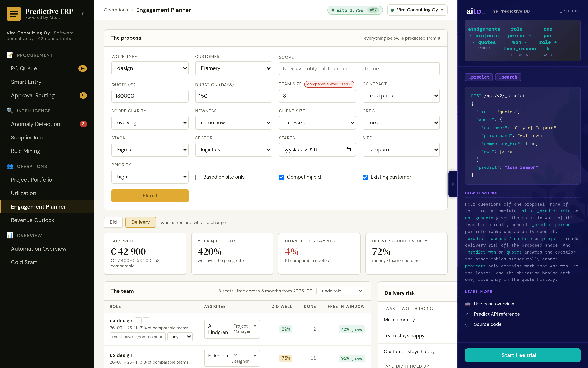Uncheck the Competing bid checkbox
Image resolution: width=588 pixels, height=368 pixels.
[281, 177]
